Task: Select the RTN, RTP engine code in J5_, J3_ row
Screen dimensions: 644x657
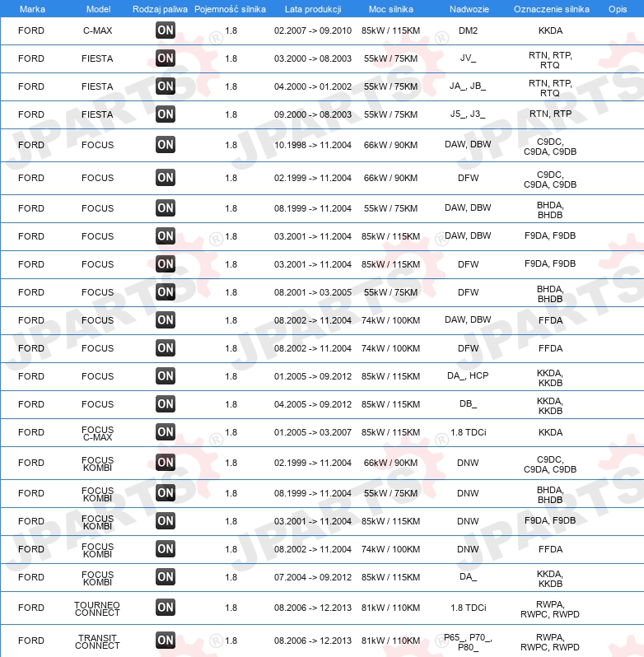Action: click(x=551, y=114)
